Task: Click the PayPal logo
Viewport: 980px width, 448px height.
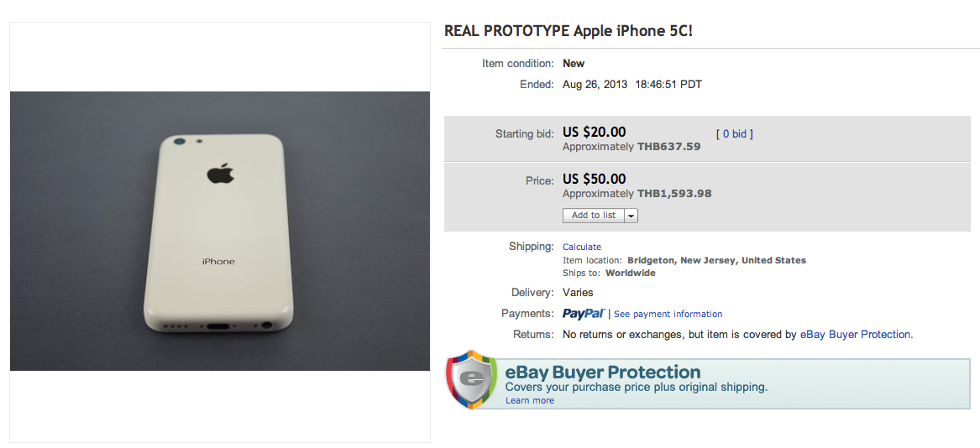Action: point(583,314)
